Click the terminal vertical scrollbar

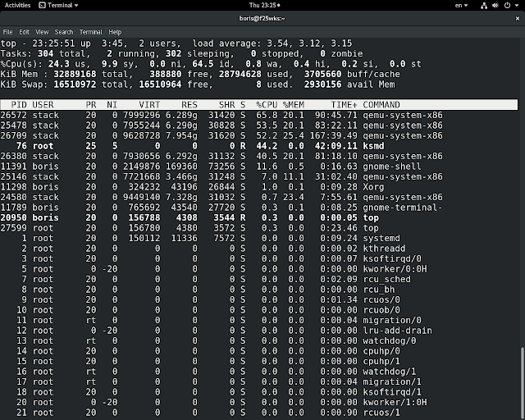point(522,383)
